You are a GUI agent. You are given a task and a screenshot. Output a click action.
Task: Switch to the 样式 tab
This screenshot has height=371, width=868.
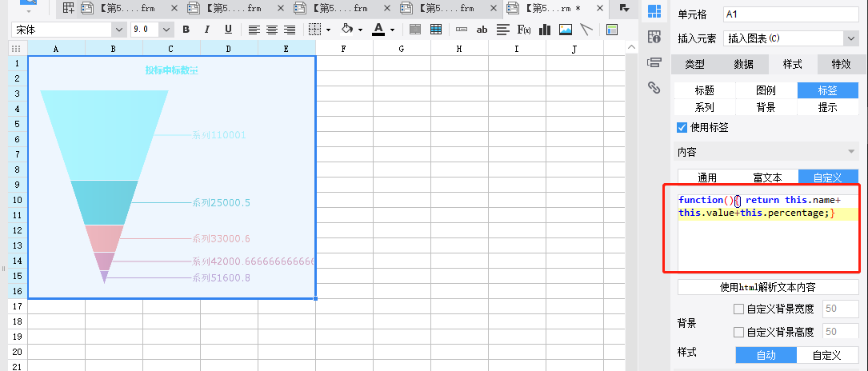click(x=792, y=64)
